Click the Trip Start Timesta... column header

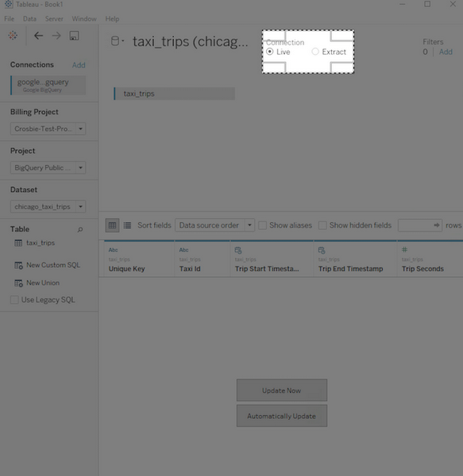click(x=272, y=259)
